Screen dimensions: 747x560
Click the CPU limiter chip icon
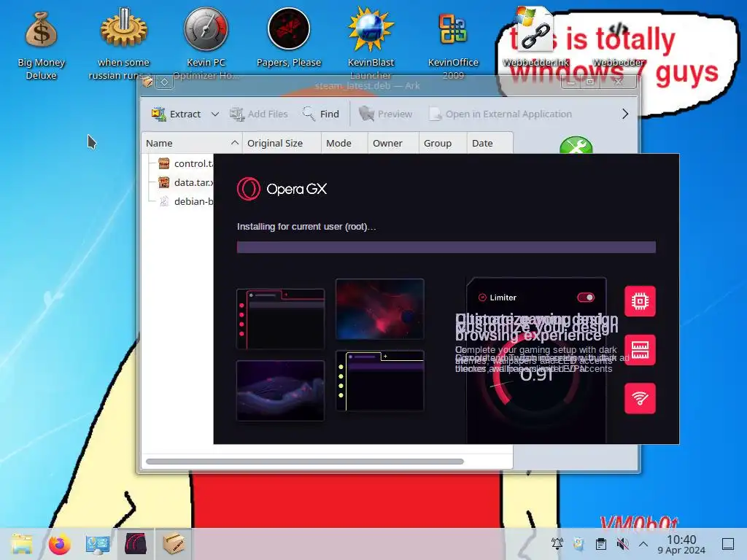coord(640,301)
